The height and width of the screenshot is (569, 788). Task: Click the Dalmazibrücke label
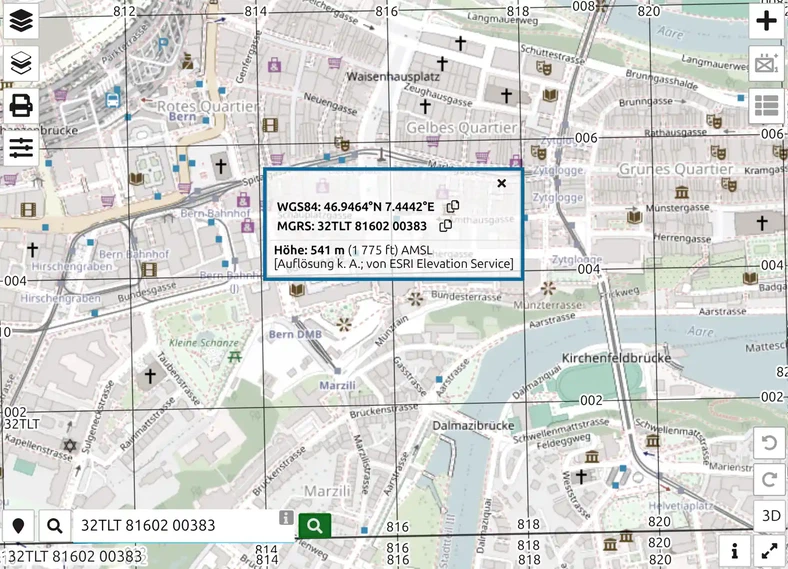click(473, 426)
